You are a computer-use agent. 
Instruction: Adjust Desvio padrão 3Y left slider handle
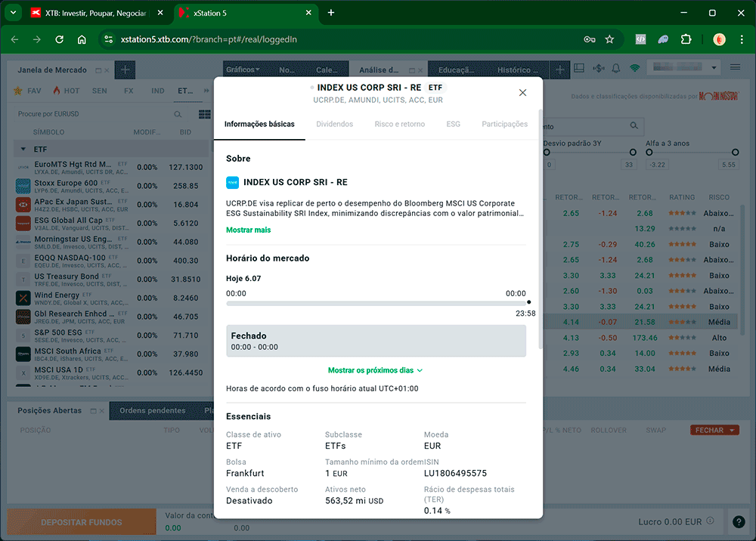(547, 152)
